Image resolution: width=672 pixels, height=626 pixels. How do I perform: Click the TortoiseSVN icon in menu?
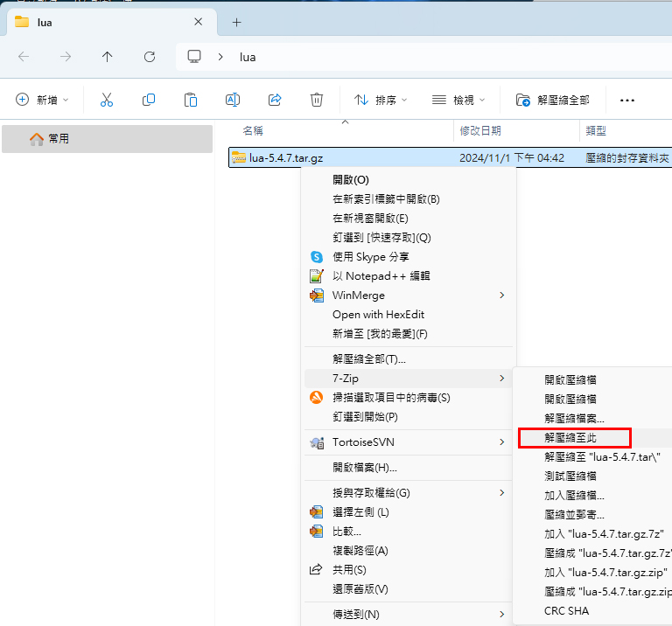pos(317,442)
